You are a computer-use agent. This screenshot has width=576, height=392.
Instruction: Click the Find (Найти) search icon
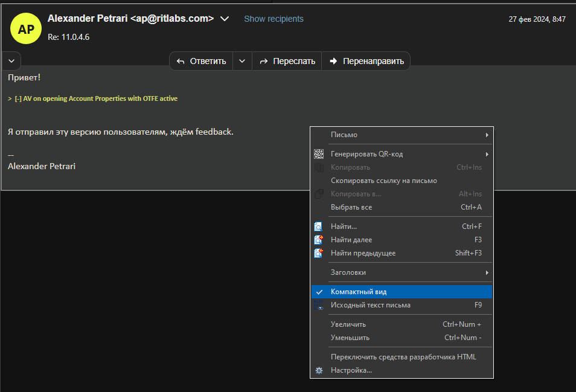point(319,227)
